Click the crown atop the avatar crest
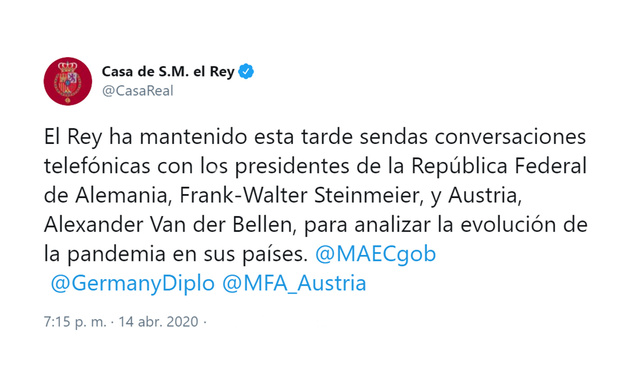630x390 pixels. click(68, 66)
